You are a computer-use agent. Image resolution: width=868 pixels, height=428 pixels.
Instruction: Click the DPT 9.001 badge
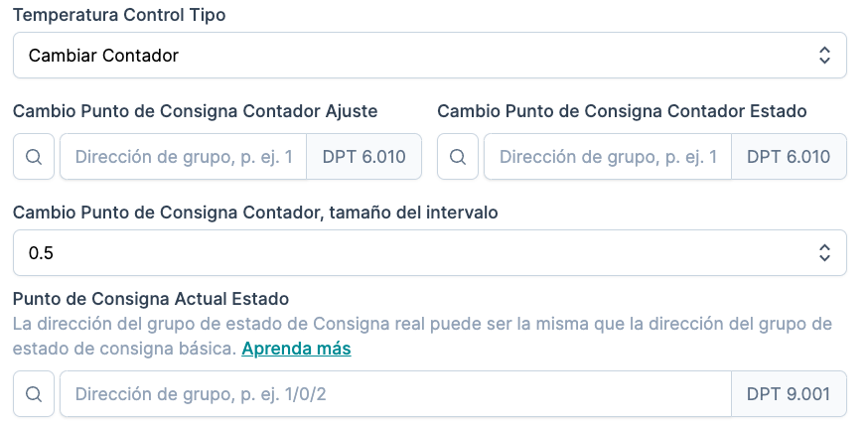click(x=789, y=394)
